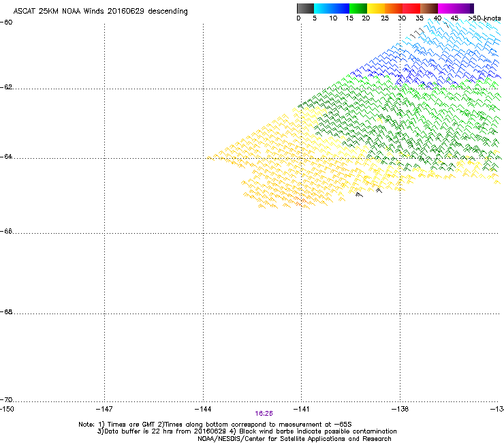The width and height of the screenshot is (504, 443).
Task: Click the legend tick label '10'
Action: (333, 18)
